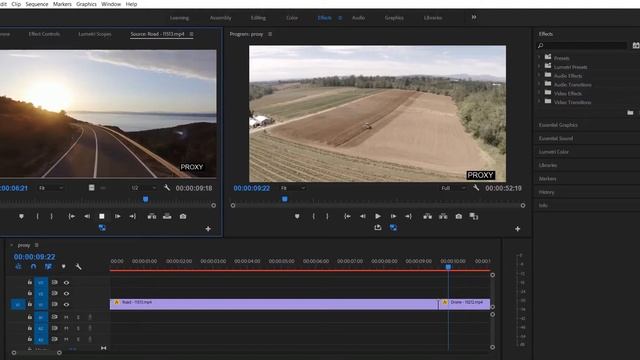The width and height of the screenshot is (640, 360).
Task: Go to Out point in Program monitor
Action: pos(409,216)
